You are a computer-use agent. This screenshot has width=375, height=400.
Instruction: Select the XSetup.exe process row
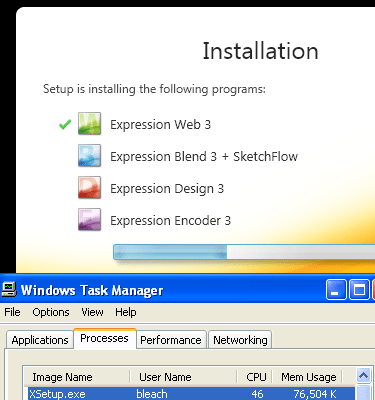(191, 394)
